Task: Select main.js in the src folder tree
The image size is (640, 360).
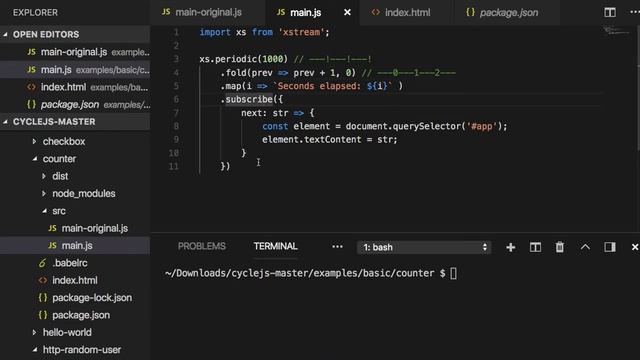Action: (x=75, y=246)
